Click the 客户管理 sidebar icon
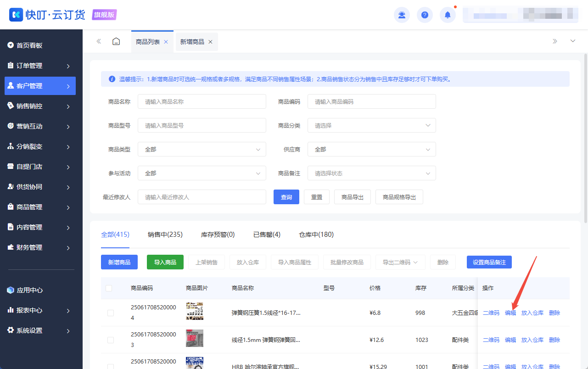Image resolution: width=588 pixels, height=369 pixels. pos(11,86)
